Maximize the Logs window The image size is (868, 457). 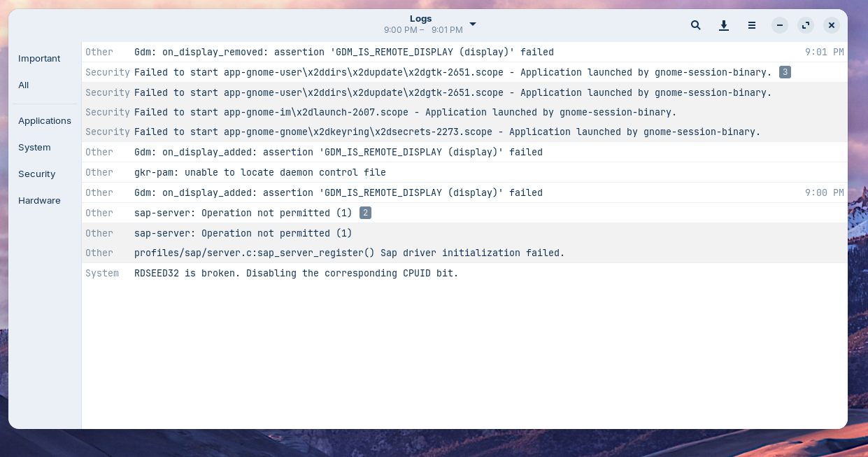806,25
